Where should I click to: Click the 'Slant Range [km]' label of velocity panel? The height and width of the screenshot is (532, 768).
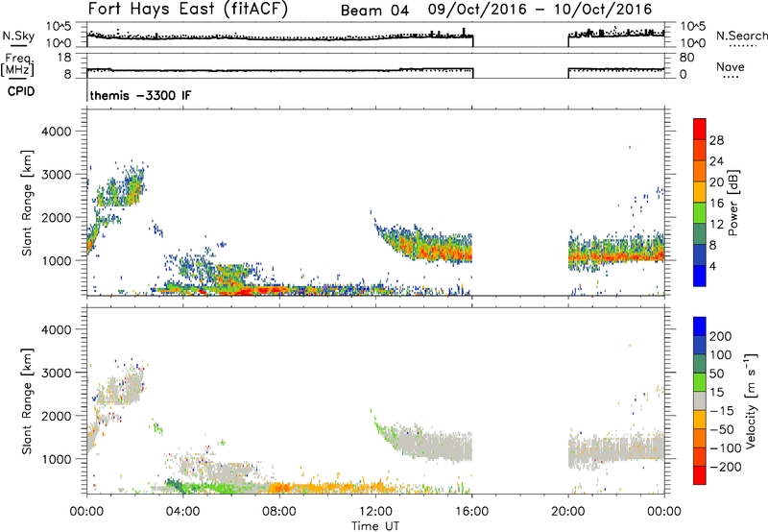[27, 400]
